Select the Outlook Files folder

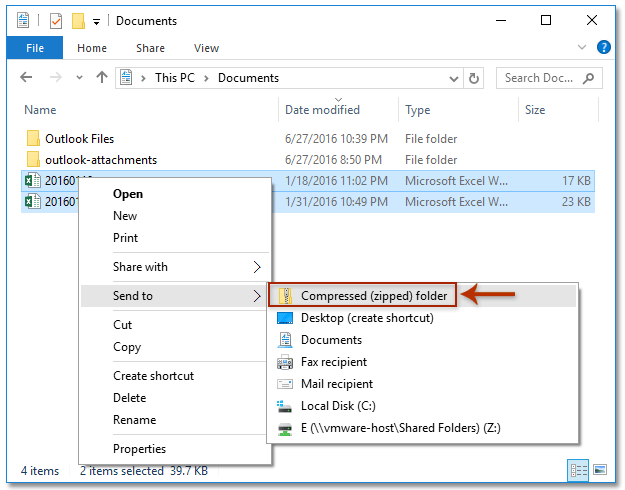(79, 139)
